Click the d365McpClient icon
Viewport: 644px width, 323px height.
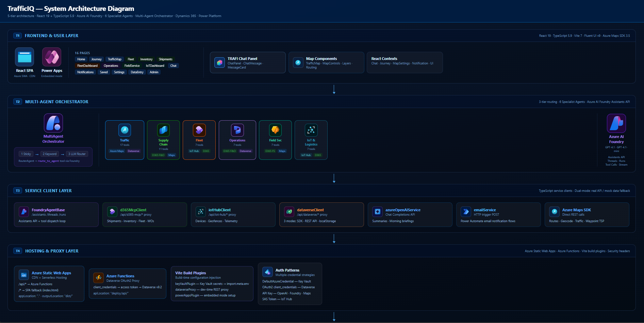112,212
